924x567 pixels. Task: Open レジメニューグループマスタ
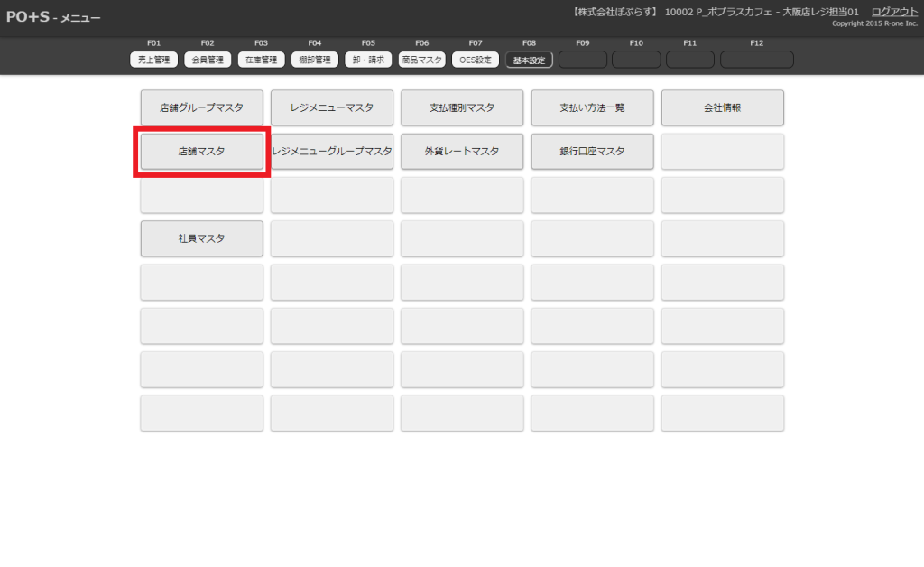point(332,152)
